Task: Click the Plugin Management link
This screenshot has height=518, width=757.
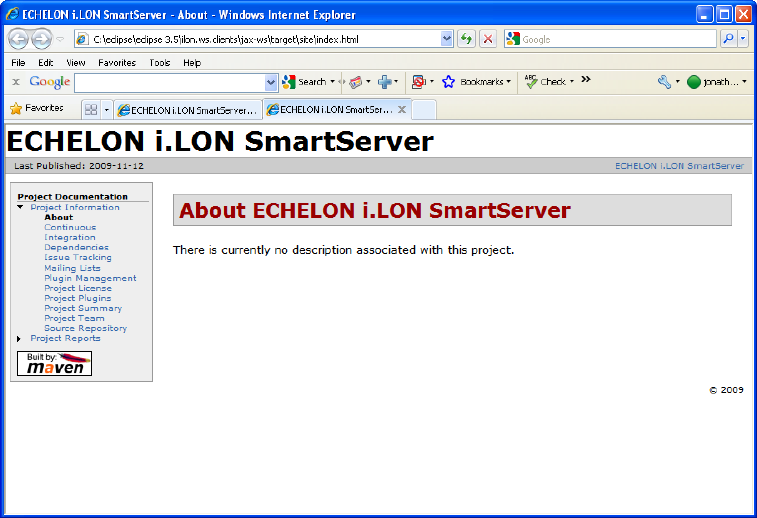Action: pos(90,278)
